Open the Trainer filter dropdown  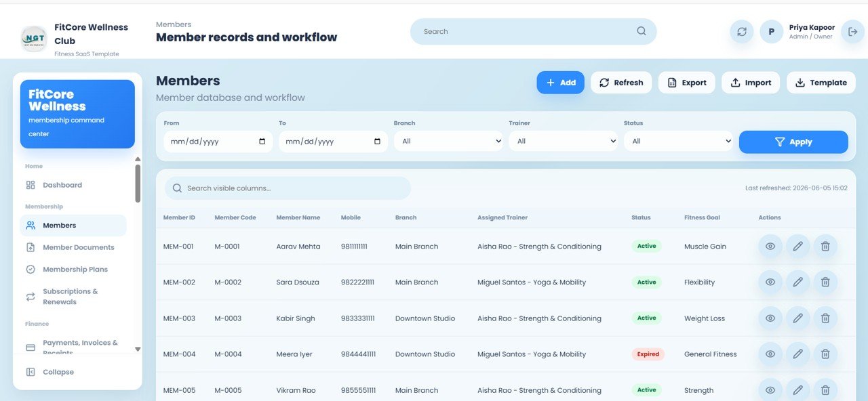click(564, 142)
